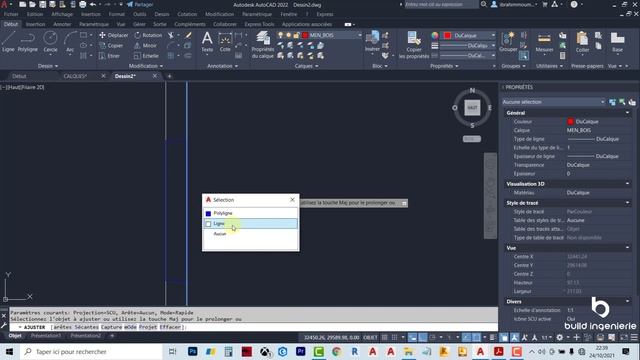This screenshot has height=360, width=640.
Task: Click Copier les propriétés tool
Action: 414,45
